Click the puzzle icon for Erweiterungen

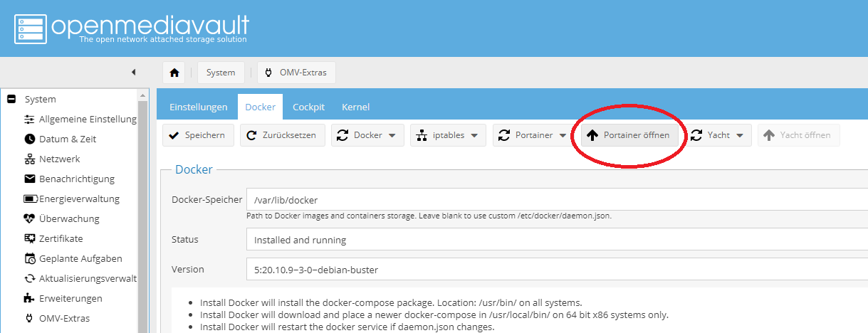(29, 298)
